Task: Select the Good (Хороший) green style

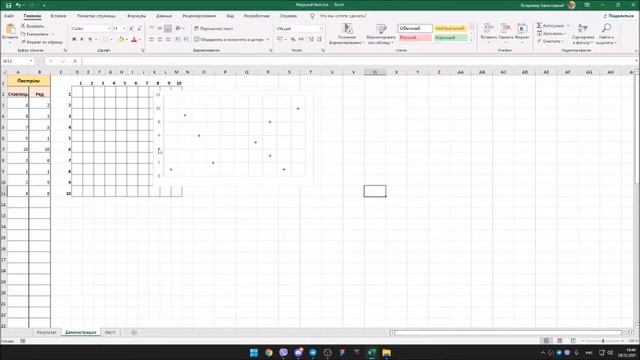Action: [450, 38]
